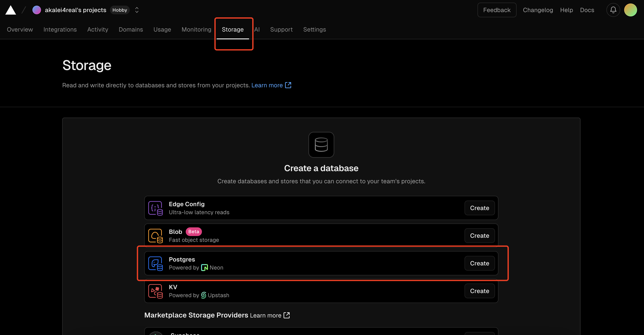This screenshot has width=644, height=335.
Task: Click the "Edge Config" title text
Action: point(187,204)
